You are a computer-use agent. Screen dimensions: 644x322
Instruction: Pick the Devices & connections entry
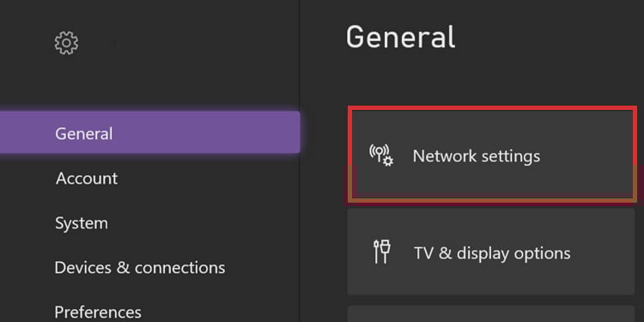coord(140,268)
